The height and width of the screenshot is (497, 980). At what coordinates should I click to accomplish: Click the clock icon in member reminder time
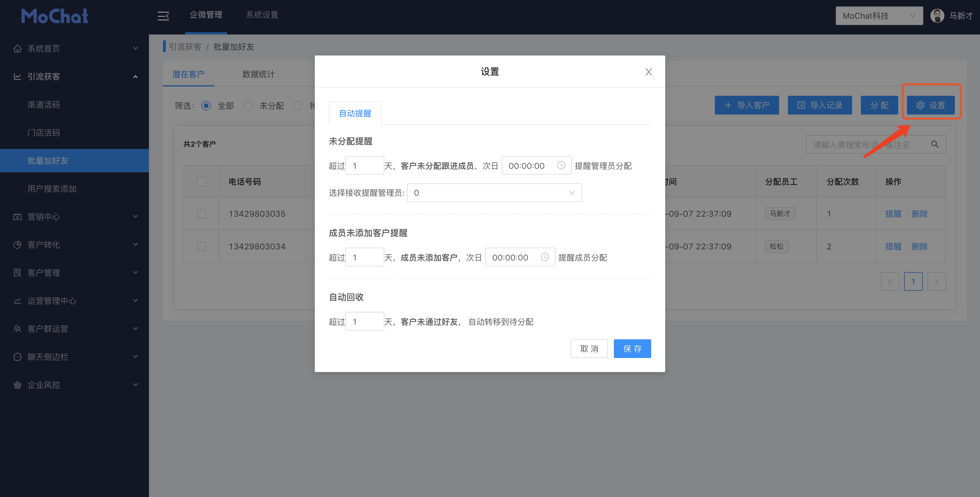[x=544, y=257]
